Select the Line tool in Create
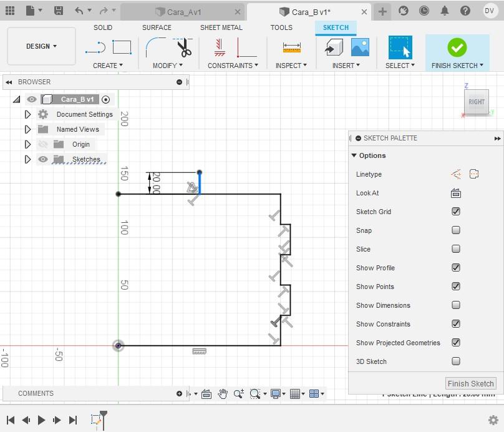Image resolution: width=504 pixels, height=432 pixels. point(95,47)
